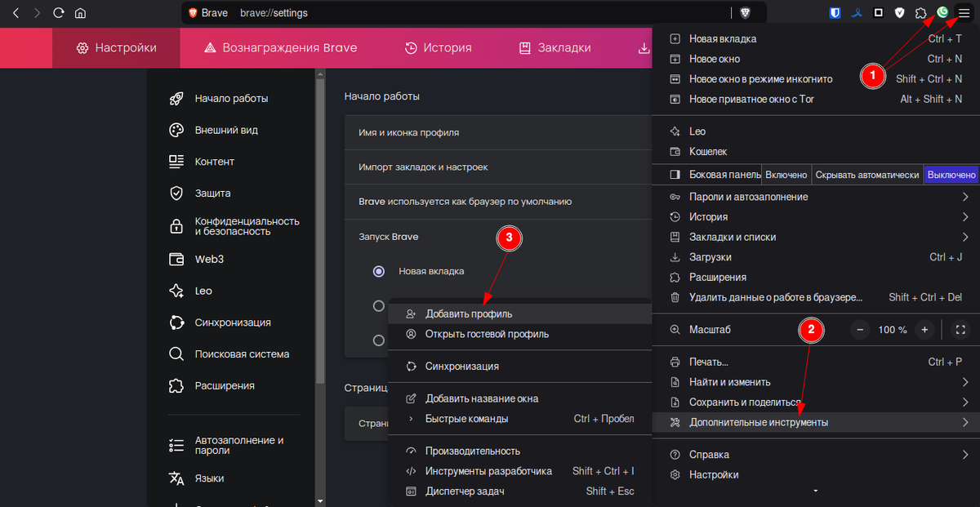Expand the Сохранить и поделиться submenu arrow
Screen dimensions: 980x507
965,402
